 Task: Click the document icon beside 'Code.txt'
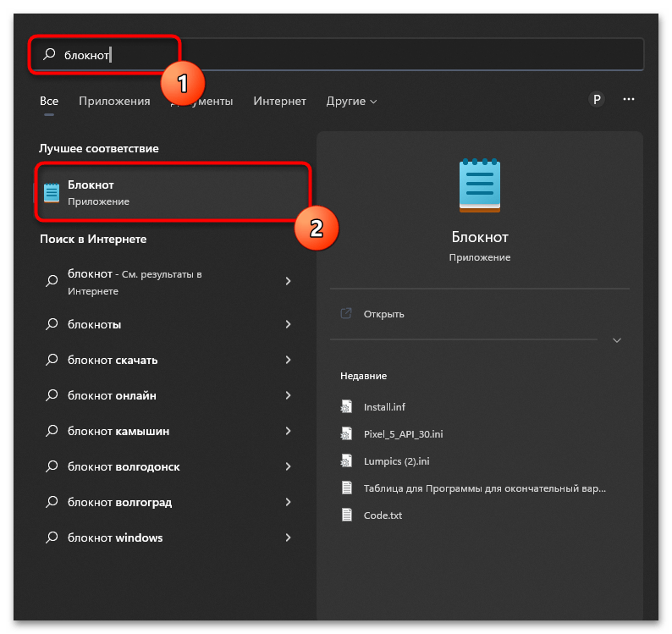click(347, 515)
